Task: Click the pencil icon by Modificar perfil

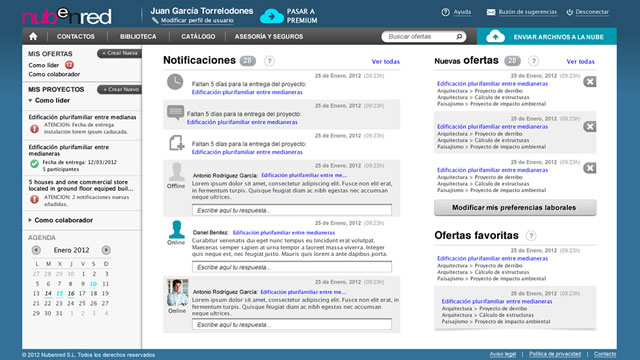Action: (x=155, y=20)
